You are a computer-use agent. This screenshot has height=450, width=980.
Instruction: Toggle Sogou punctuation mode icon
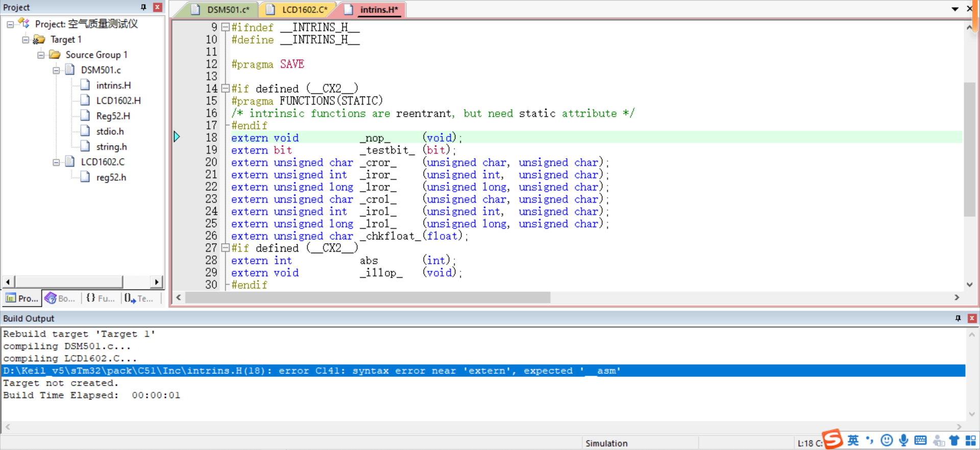(870, 440)
